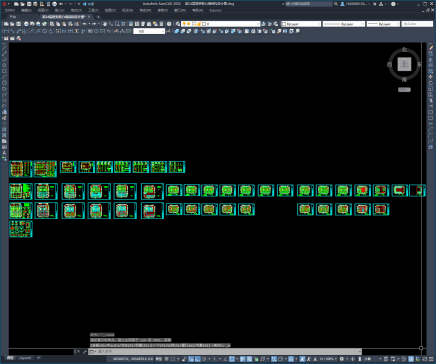Close the command line window X
The width and height of the screenshot is (436, 364).
coord(78,351)
